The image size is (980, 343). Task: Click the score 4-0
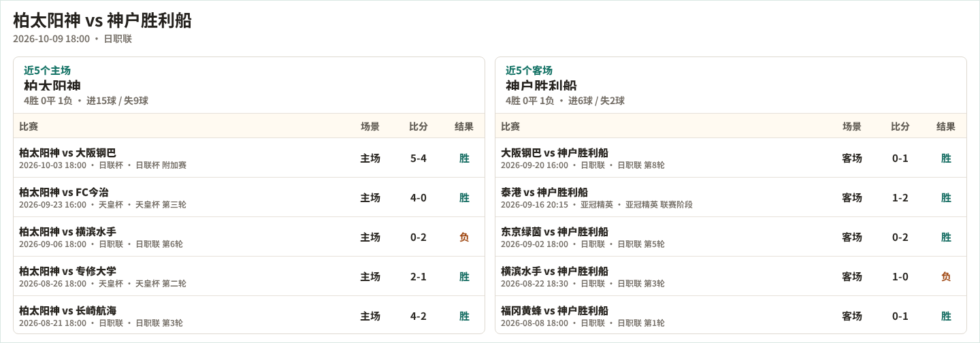coord(419,197)
